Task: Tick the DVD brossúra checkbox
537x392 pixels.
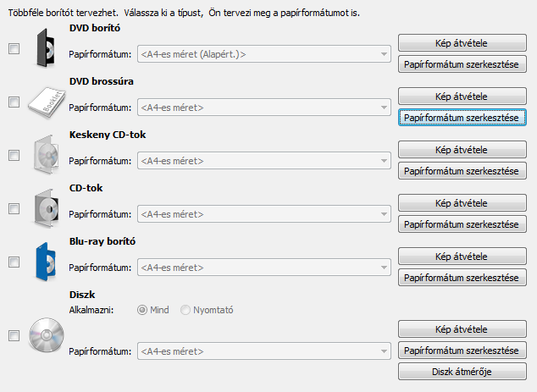Action: point(14,102)
